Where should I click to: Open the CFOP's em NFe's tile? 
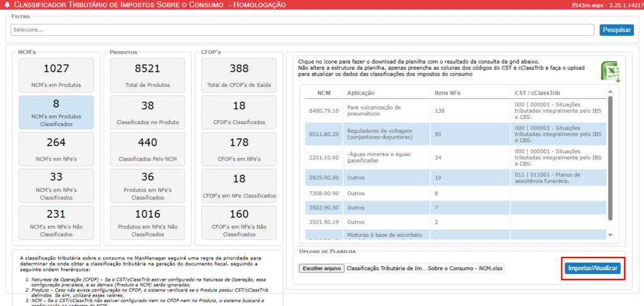coord(239,149)
